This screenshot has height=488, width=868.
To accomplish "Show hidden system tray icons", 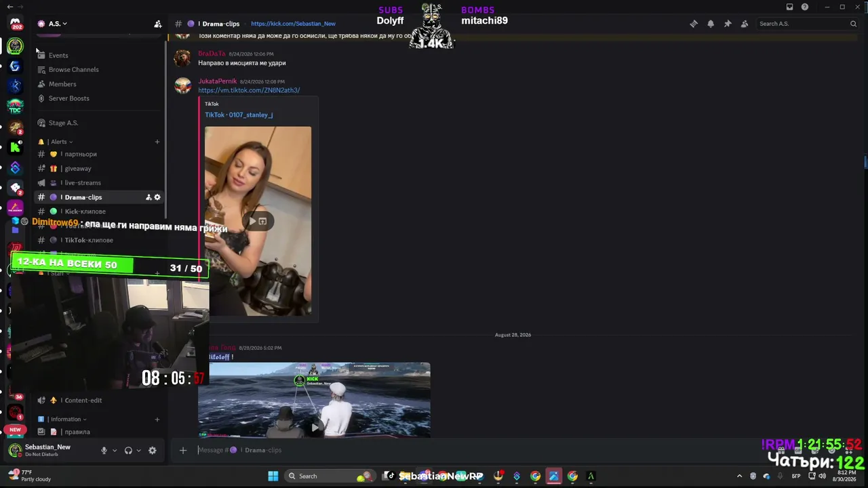I will click(739, 476).
